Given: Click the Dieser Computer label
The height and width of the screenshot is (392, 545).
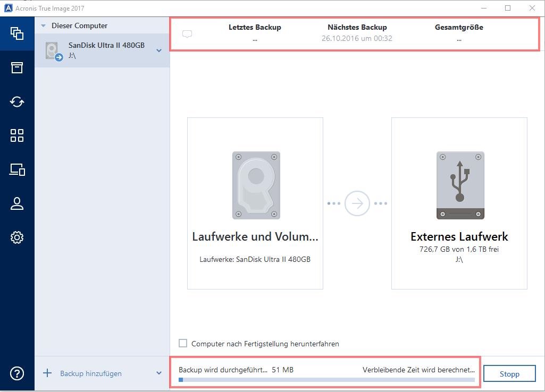Looking at the screenshot, I should pos(79,25).
